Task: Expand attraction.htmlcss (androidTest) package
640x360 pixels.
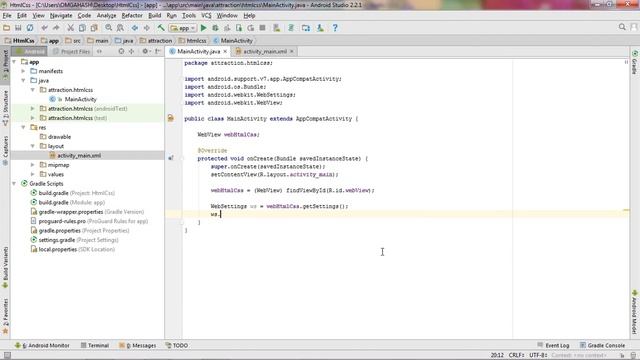Action: click(x=33, y=109)
